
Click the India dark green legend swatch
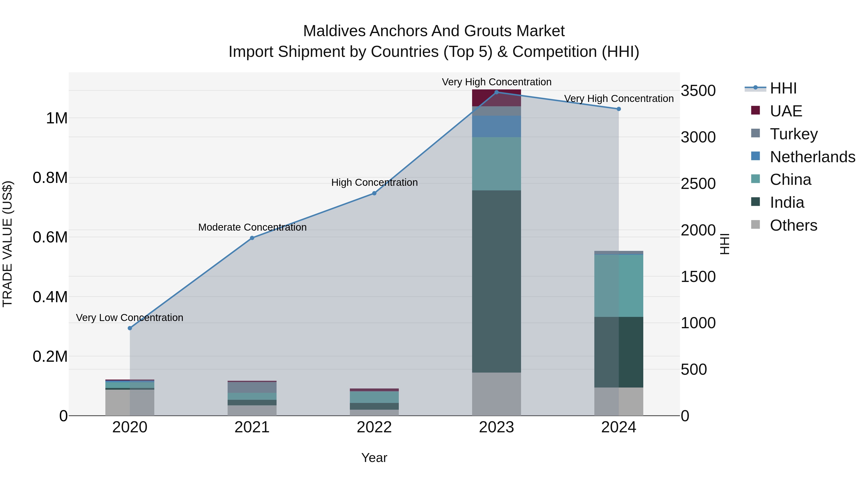[755, 202]
